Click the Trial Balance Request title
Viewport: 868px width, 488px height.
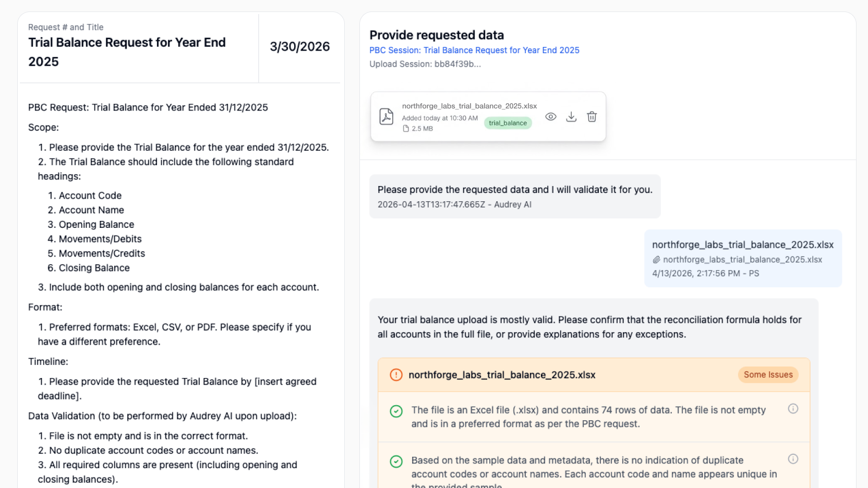pyautogui.click(x=127, y=52)
